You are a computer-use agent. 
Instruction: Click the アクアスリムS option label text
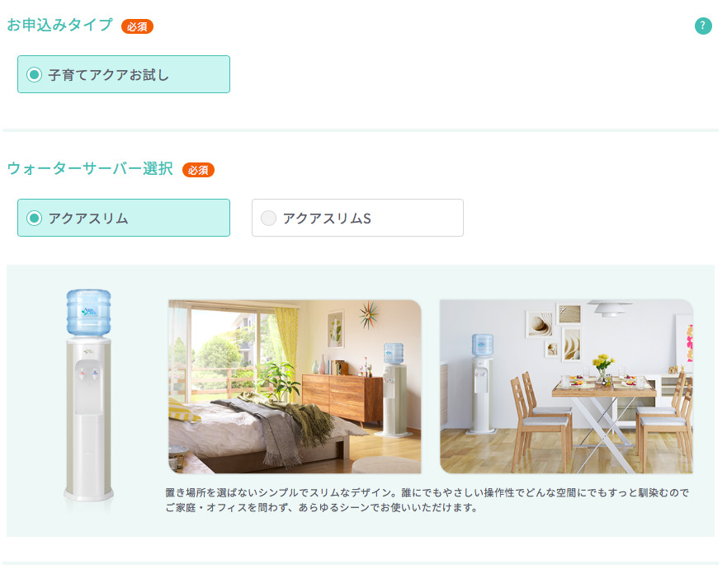327,219
